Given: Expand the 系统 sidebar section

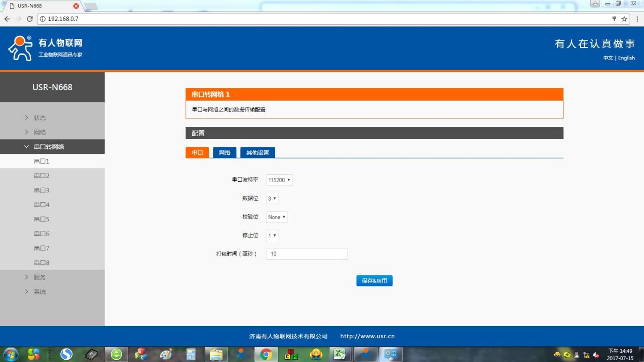Looking at the screenshot, I should (x=52, y=292).
